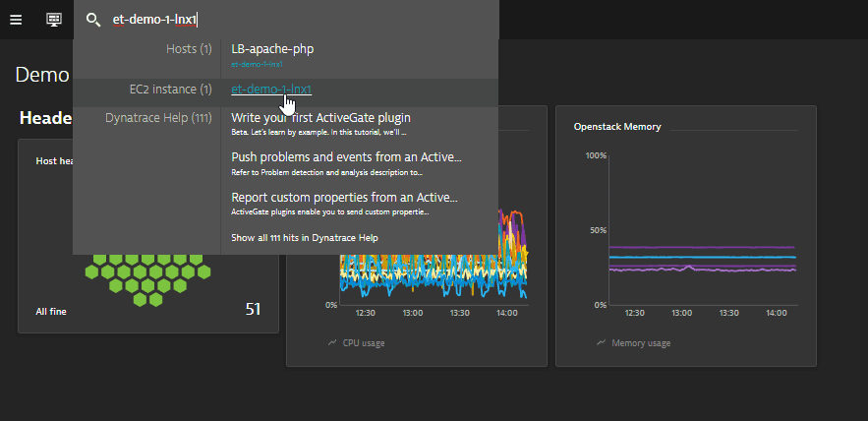Click the CPU usage label

pyautogui.click(x=364, y=343)
